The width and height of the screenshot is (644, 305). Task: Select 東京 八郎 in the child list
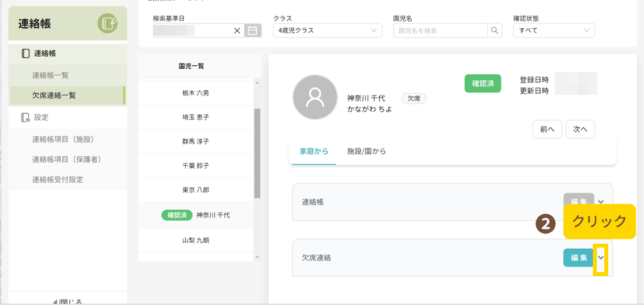pyautogui.click(x=195, y=190)
